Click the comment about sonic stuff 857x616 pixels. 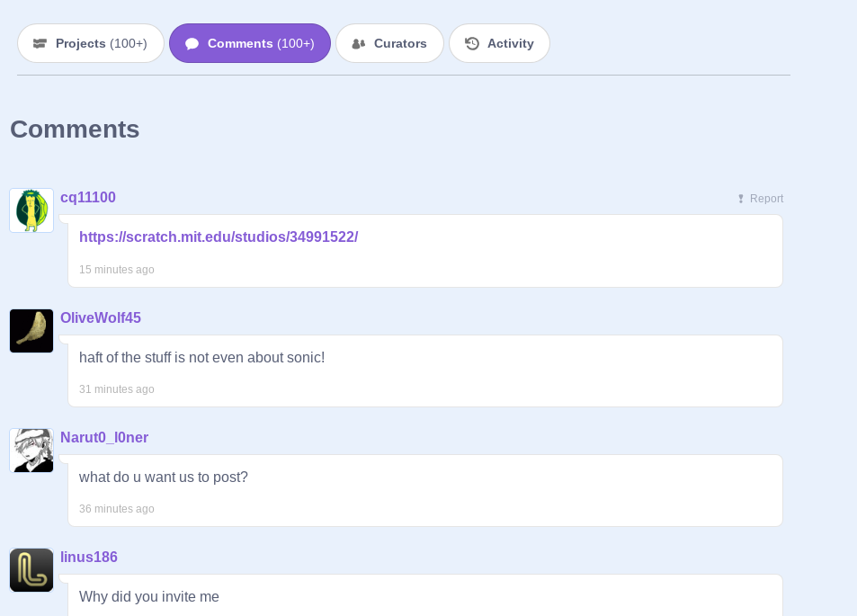pos(201,358)
